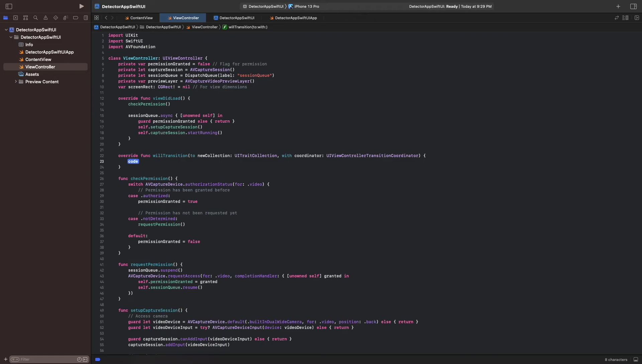Image resolution: width=642 pixels, height=364 pixels.
Task: Go forward in editor history
Action: pos(112,18)
